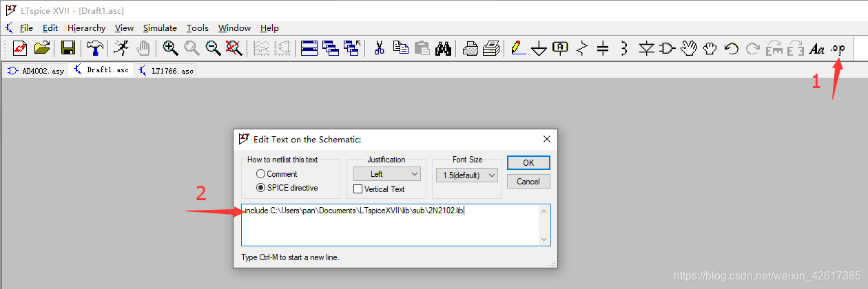Click the pan magnifier icon

click(192, 48)
